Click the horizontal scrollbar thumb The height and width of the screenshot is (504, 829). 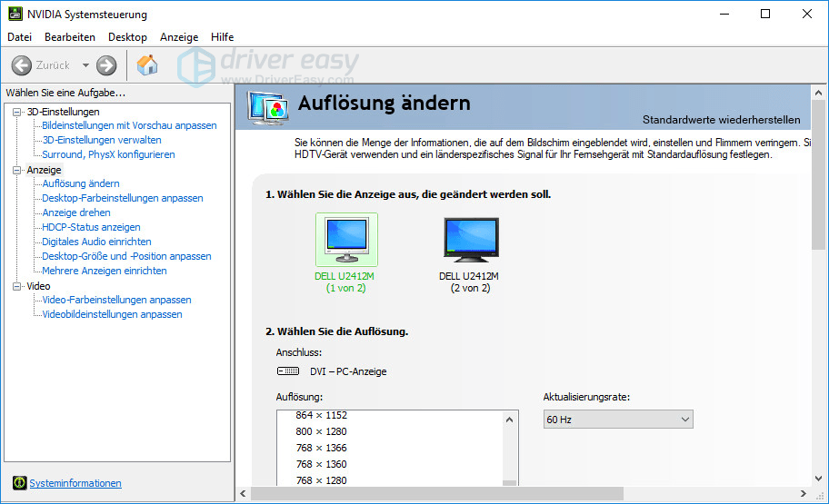pyautogui.click(x=436, y=493)
